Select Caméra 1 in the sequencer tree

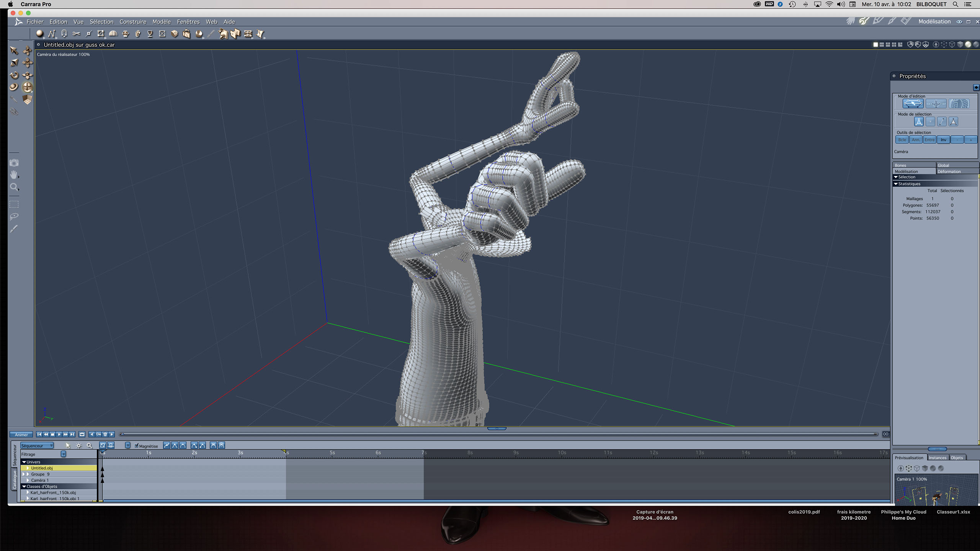tap(40, 480)
